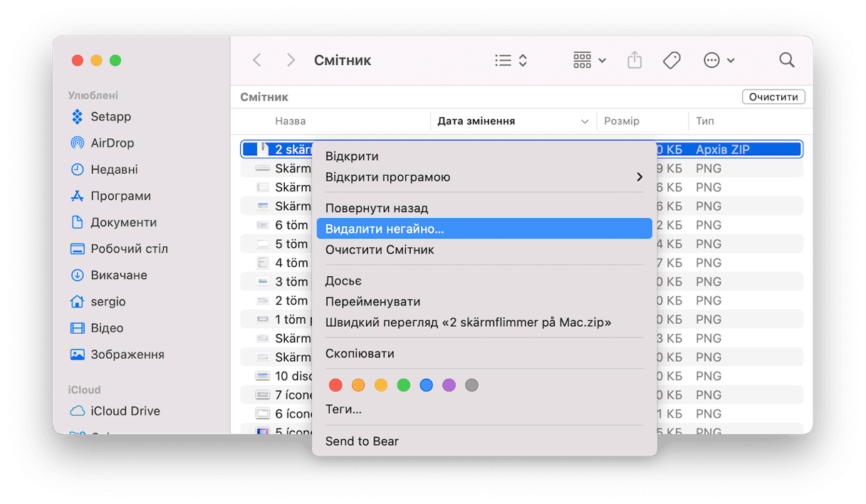Viewport: 866px width, 504px height.
Task: Expand the ellipsis action menu
Action: point(718,61)
